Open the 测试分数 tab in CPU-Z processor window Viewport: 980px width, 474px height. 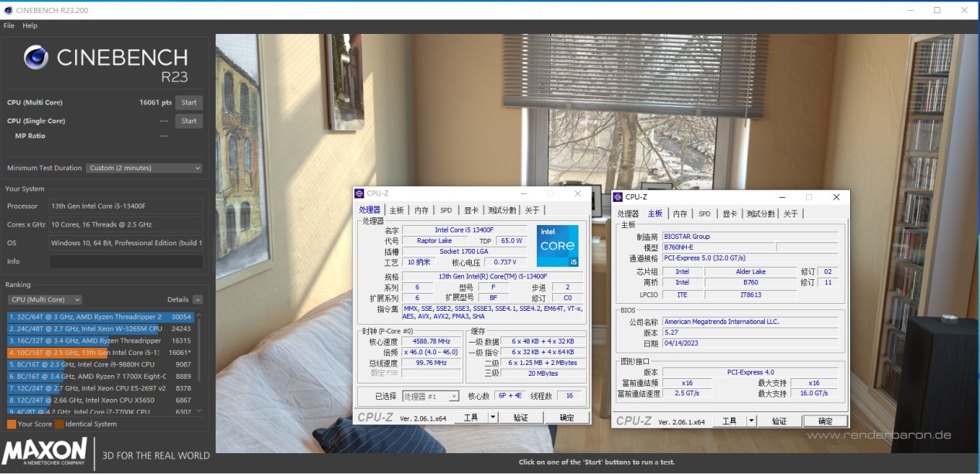[502, 210]
